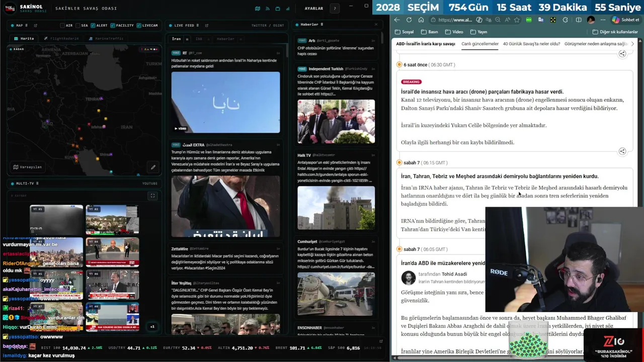
Task: Close the Haberler panel
Action: click(x=376, y=25)
